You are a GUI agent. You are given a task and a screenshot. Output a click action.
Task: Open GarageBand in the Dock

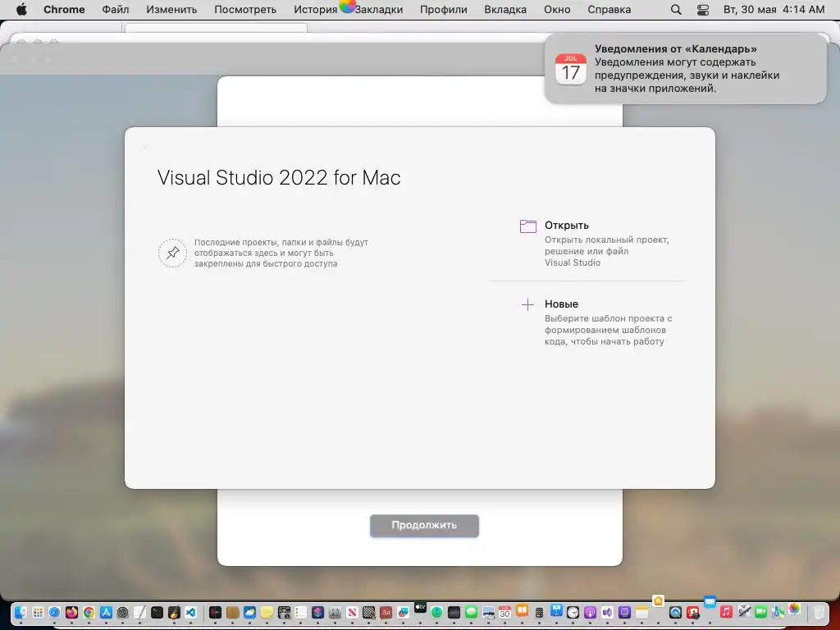pyautogui.click(x=174, y=612)
